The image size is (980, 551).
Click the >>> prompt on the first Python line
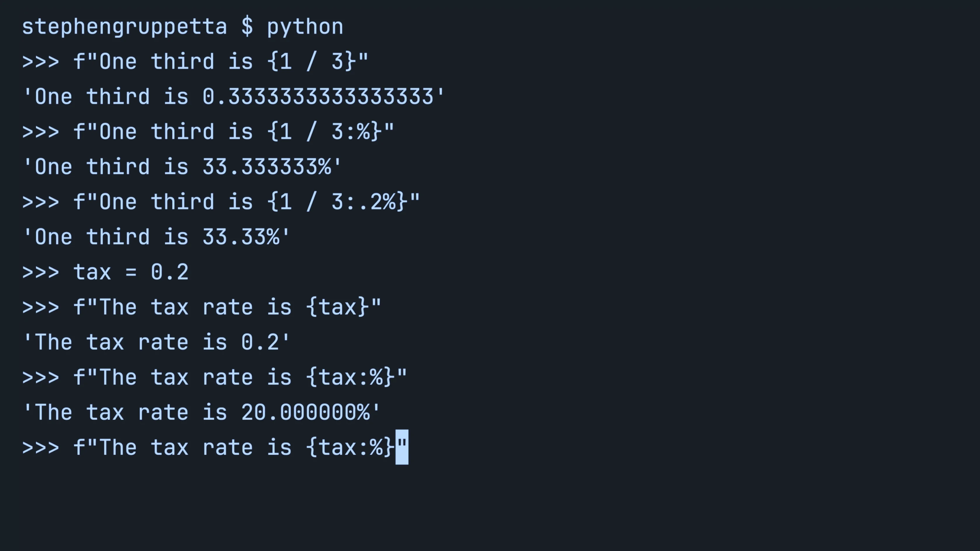(41, 62)
